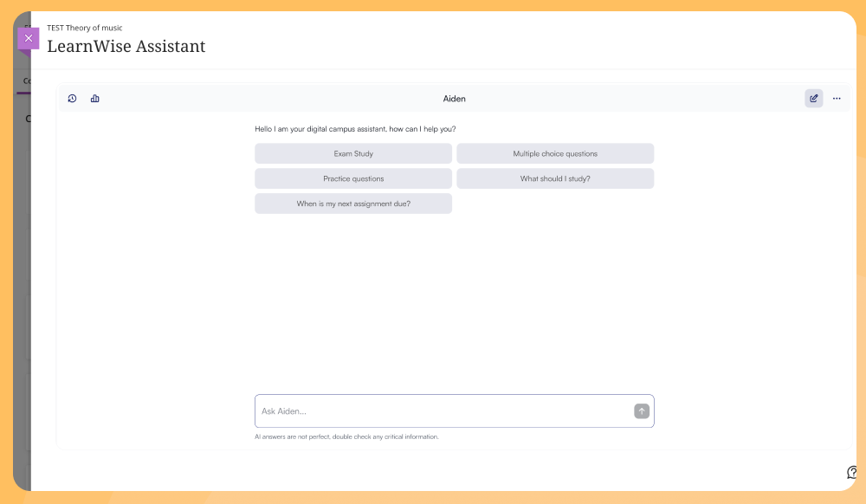This screenshot has width=866, height=504.
Task: Click the digital campus assistant greeting message
Action: tap(355, 129)
